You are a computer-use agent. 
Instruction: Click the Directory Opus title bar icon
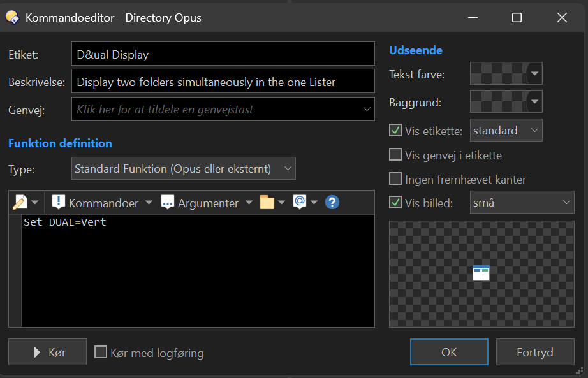click(x=12, y=18)
